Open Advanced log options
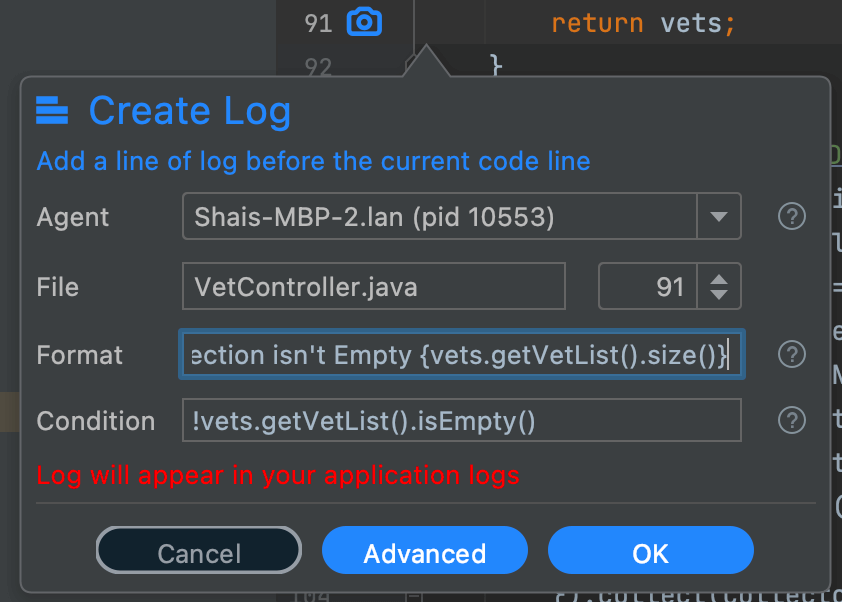 (x=424, y=550)
